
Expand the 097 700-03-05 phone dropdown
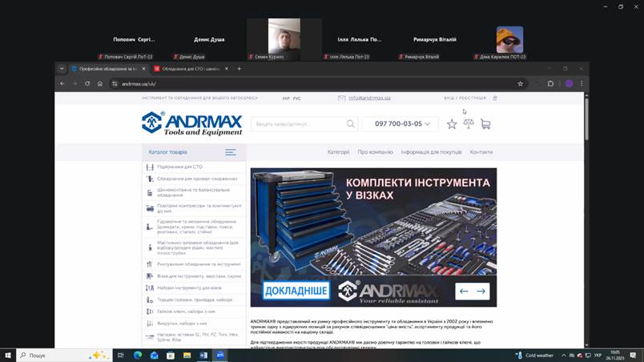(428, 124)
